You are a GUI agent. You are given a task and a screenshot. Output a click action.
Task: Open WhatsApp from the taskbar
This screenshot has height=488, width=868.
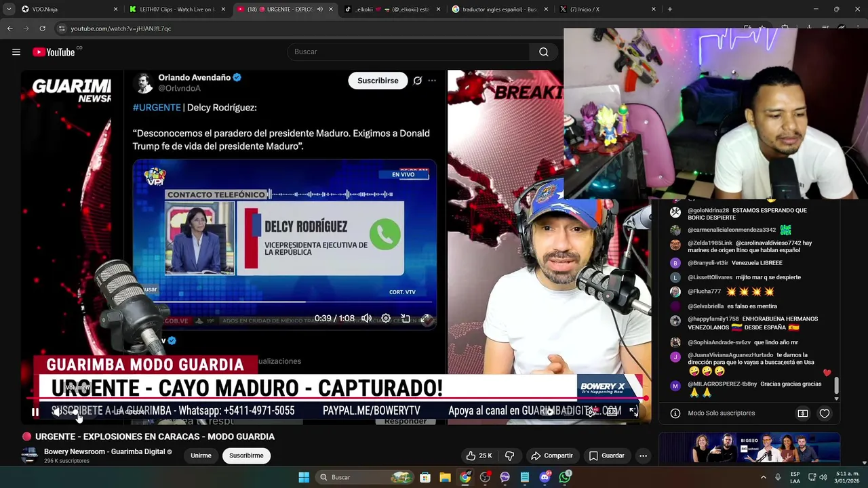565,477
